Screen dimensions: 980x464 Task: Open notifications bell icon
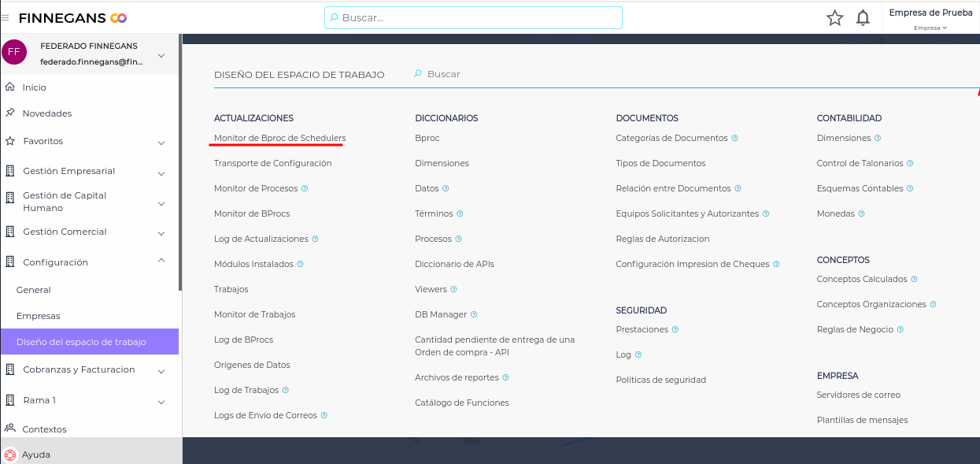pyautogui.click(x=864, y=18)
